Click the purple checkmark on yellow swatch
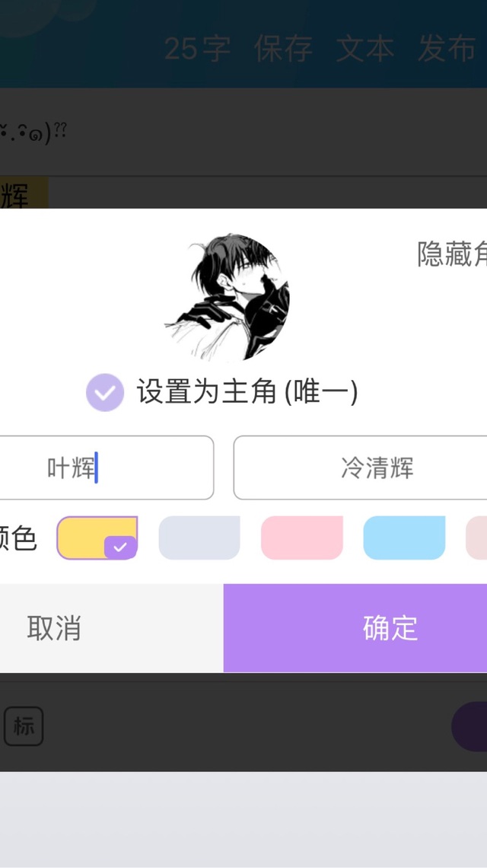487x868 pixels. click(120, 547)
